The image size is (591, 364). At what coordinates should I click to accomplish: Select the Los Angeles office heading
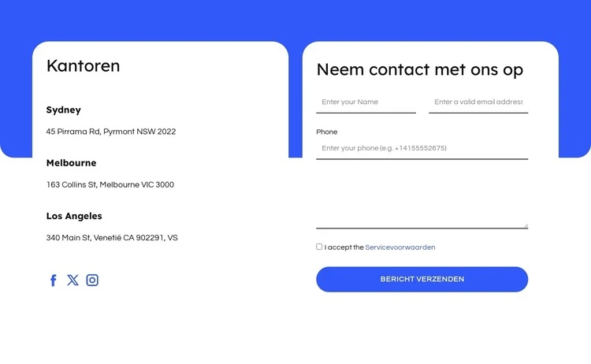[x=74, y=216]
